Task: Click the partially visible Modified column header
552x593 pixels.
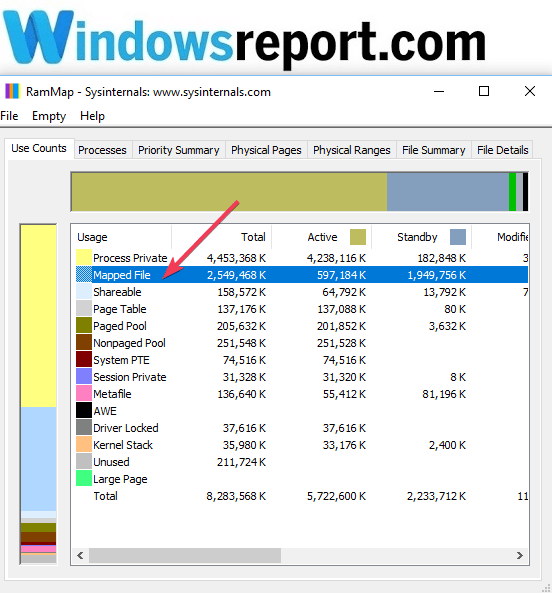Action: coord(500,237)
